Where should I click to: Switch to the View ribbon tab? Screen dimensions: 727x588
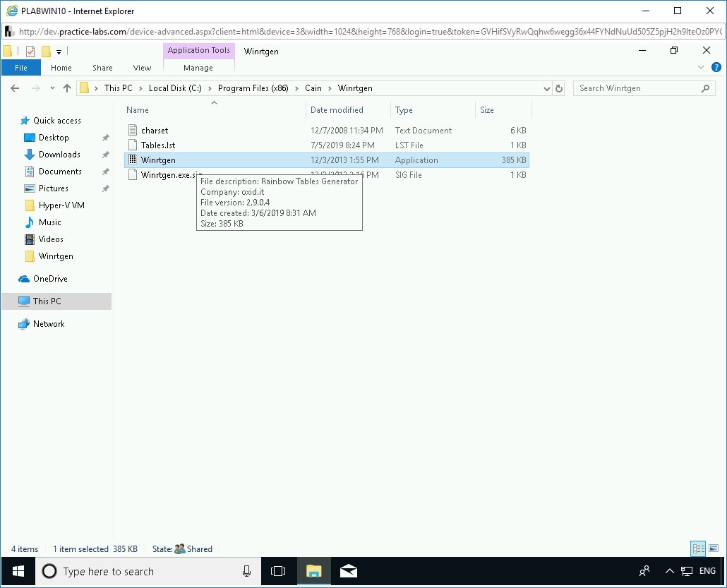pyautogui.click(x=141, y=67)
